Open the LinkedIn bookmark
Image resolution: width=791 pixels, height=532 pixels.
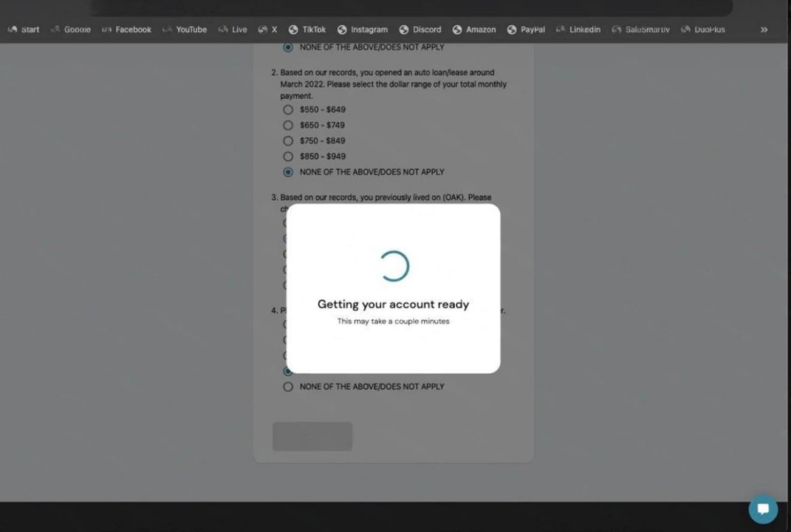point(578,30)
